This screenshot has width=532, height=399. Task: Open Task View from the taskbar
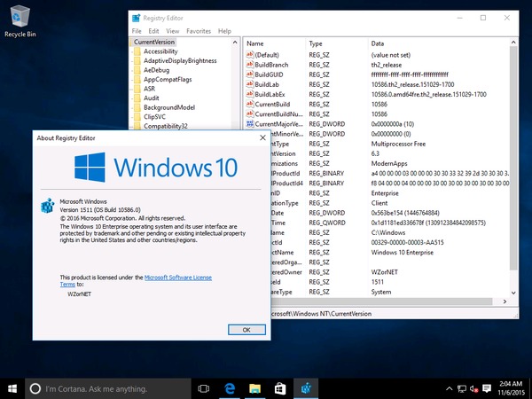point(204,388)
